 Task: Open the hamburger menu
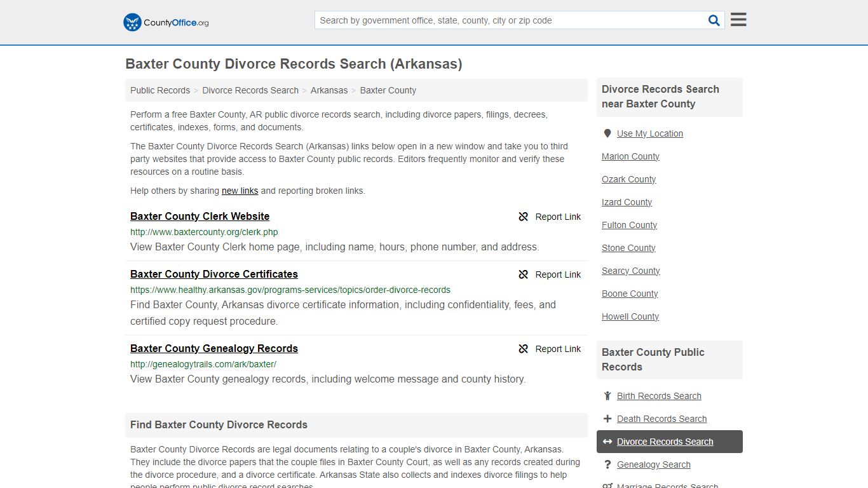(x=738, y=20)
